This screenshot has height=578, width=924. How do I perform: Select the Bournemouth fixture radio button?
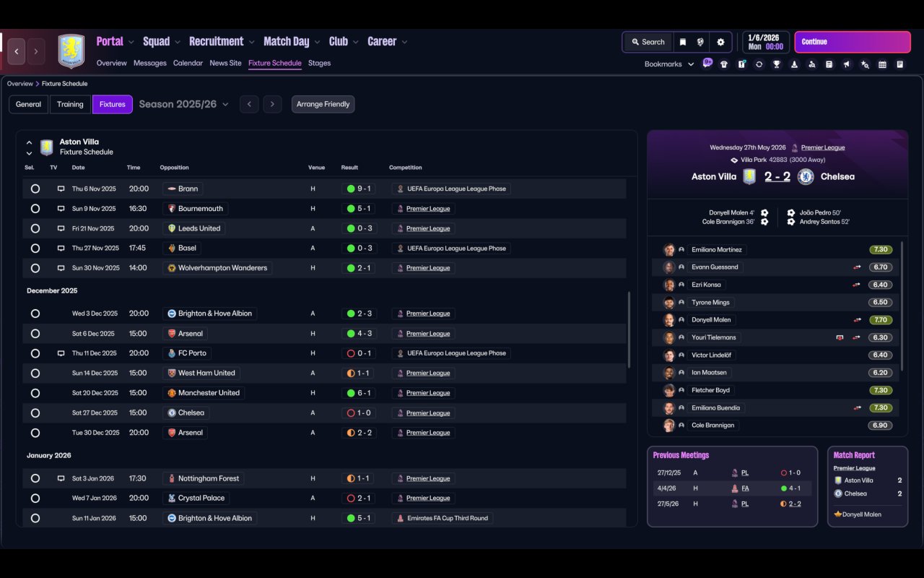tap(35, 209)
